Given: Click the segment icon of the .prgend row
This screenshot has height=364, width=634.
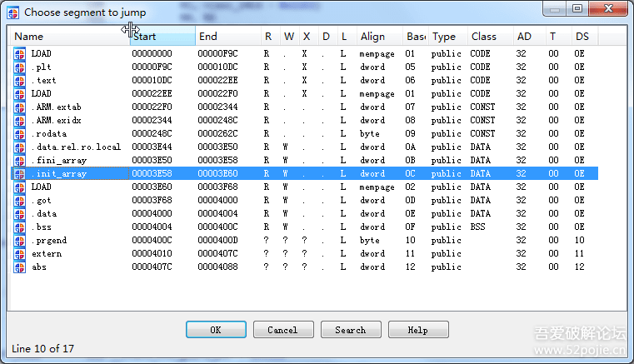Looking at the screenshot, I should pyautogui.click(x=19, y=241).
